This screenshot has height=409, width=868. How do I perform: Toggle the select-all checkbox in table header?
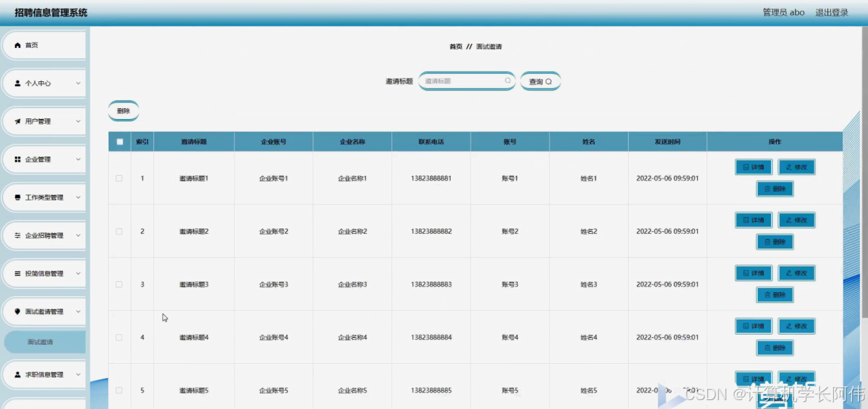coord(120,142)
